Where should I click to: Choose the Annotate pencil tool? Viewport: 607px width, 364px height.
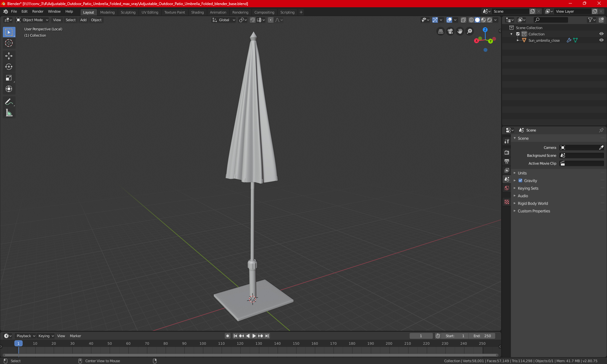coord(9,102)
